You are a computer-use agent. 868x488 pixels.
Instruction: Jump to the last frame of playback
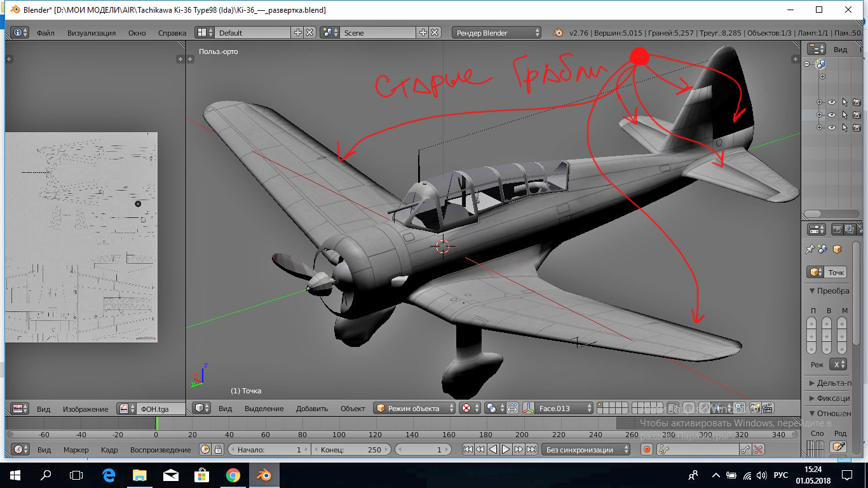tap(531, 449)
